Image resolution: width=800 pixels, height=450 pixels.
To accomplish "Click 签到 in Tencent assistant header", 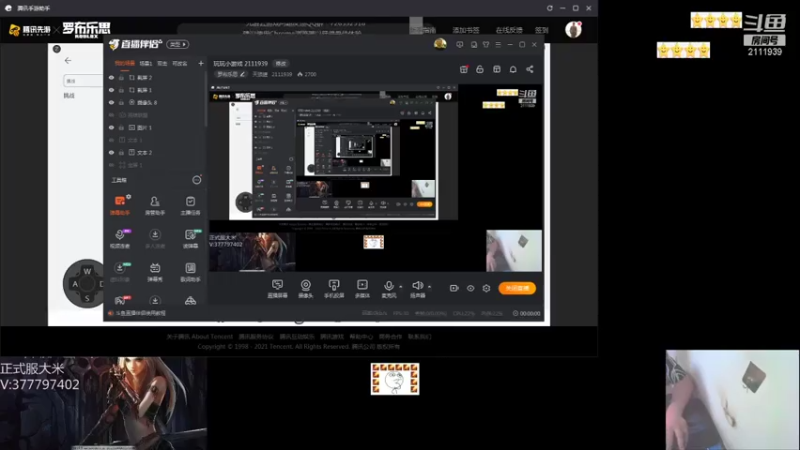I will (541, 30).
